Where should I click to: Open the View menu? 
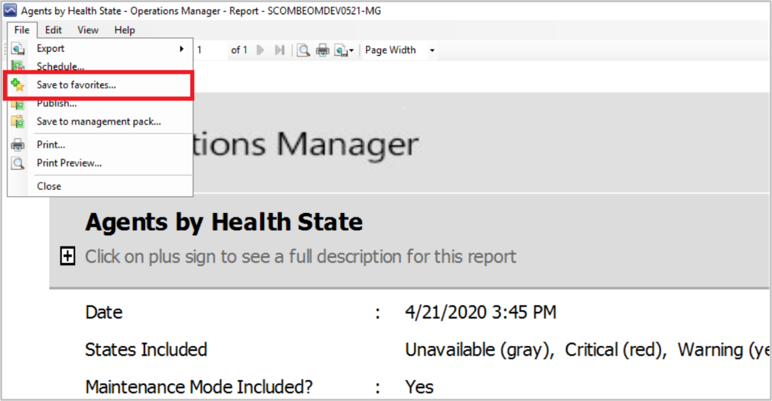pyautogui.click(x=88, y=30)
